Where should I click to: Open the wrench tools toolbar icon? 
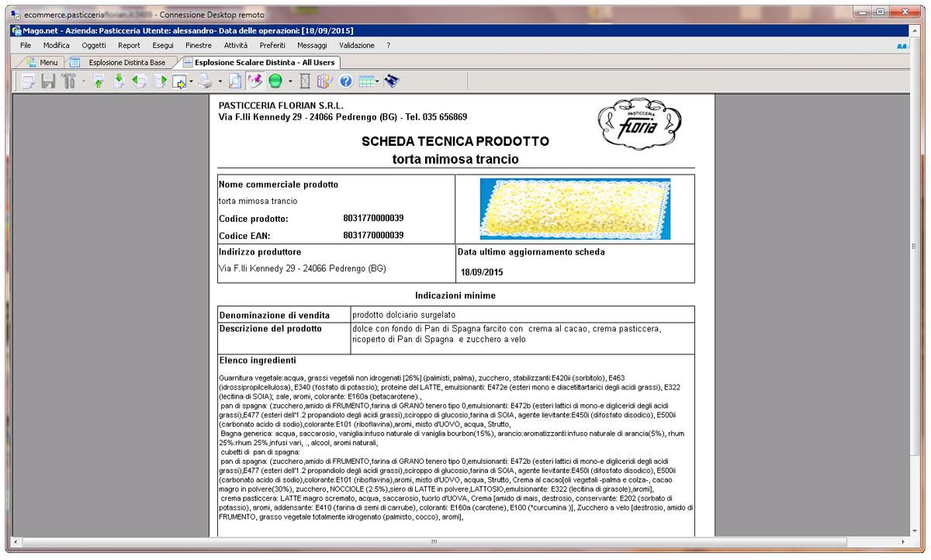(x=68, y=81)
